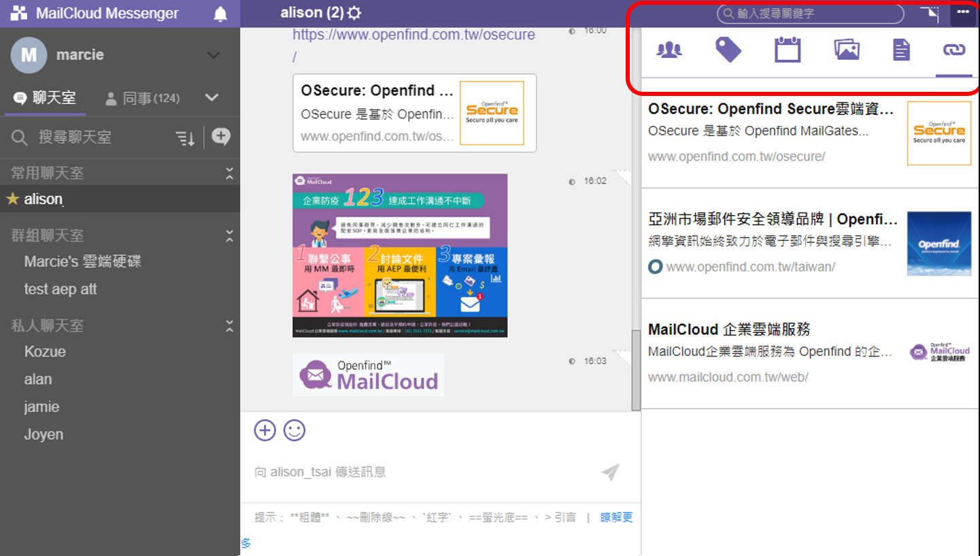Start a new chat with plus bubble icon
Viewport: 980px width, 556px height.
pos(220,137)
